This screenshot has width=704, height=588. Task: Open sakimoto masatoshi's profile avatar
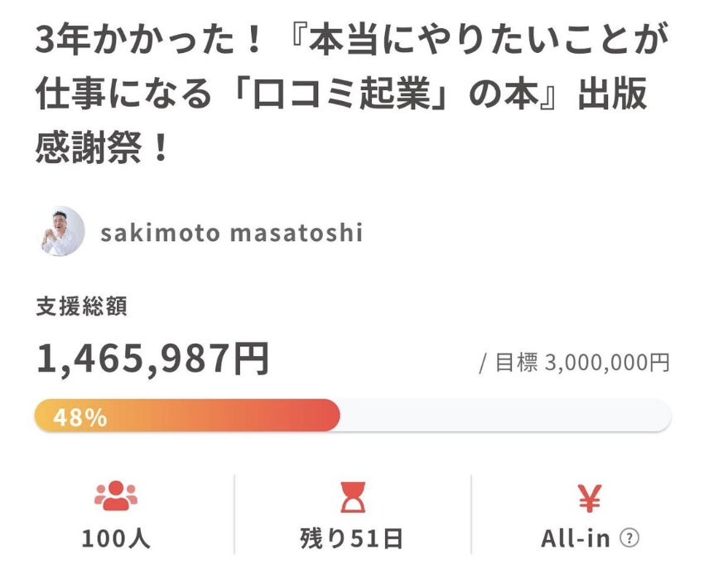(x=60, y=232)
